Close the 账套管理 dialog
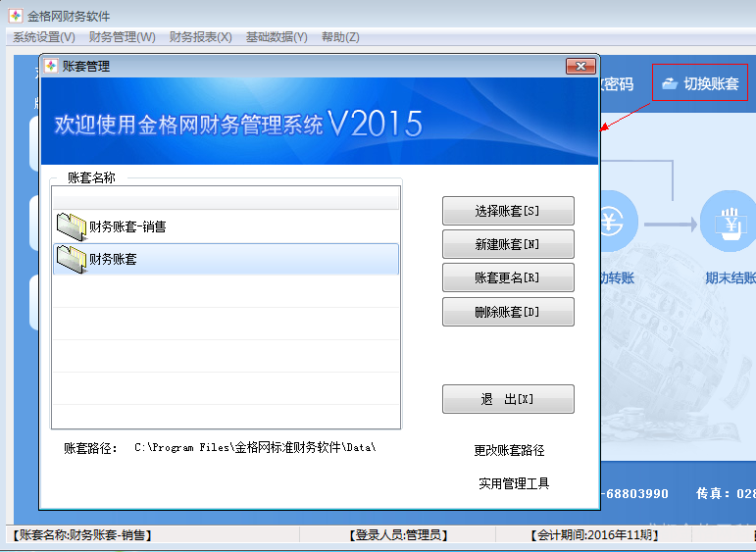Image resolution: width=756 pixels, height=552 pixels. [580, 67]
